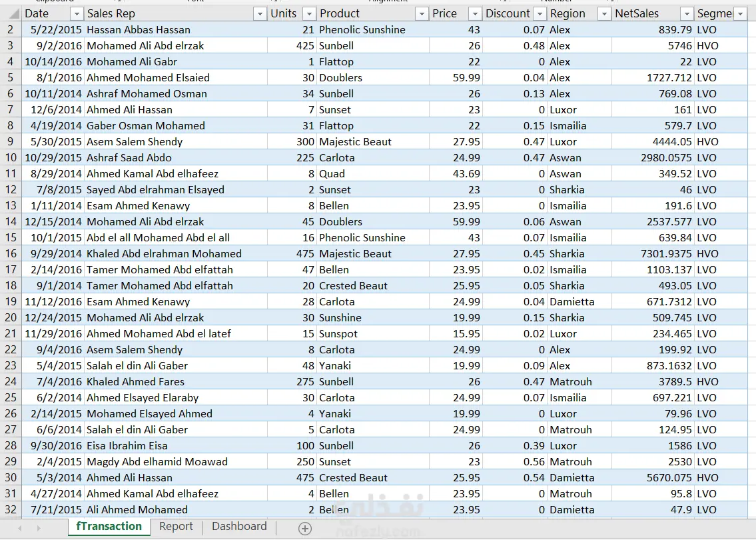Select cell Mohamed Elsayed Ahmed

tap(176, 413)
